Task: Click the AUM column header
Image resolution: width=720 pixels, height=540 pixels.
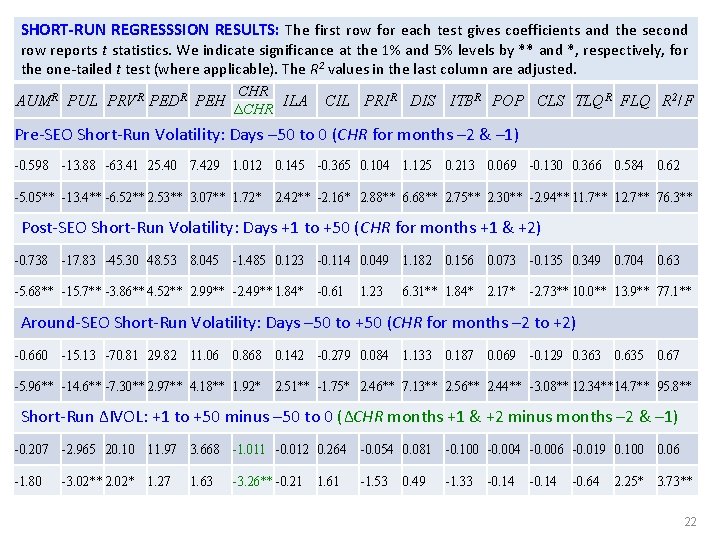Action: click(x=37, y=101)
